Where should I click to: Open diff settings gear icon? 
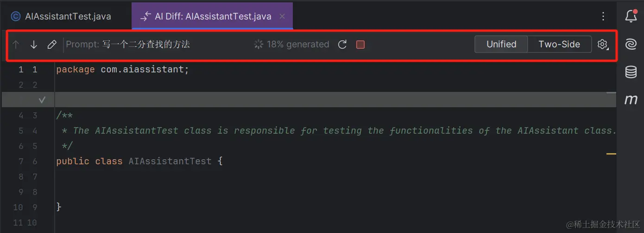click(603, 45)
